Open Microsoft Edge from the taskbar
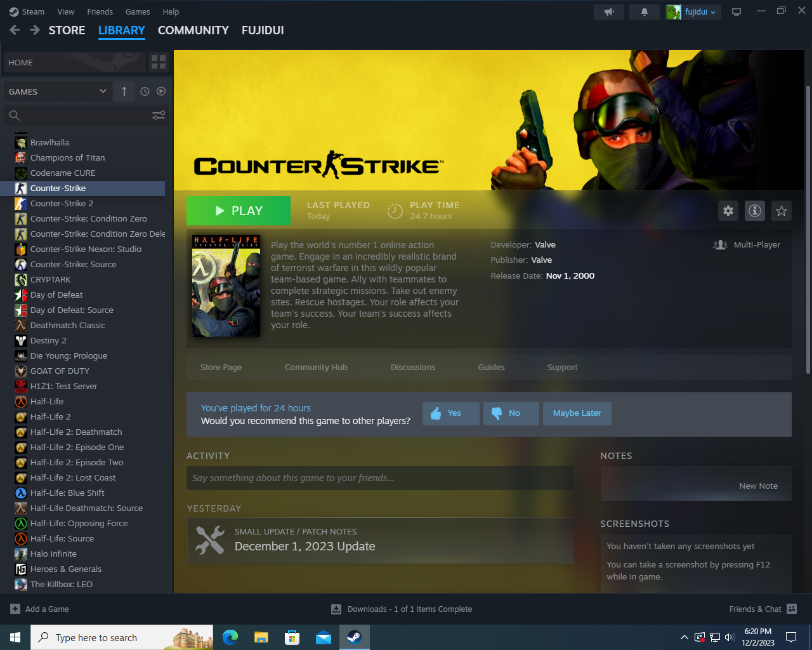 (x=230, y=637)
